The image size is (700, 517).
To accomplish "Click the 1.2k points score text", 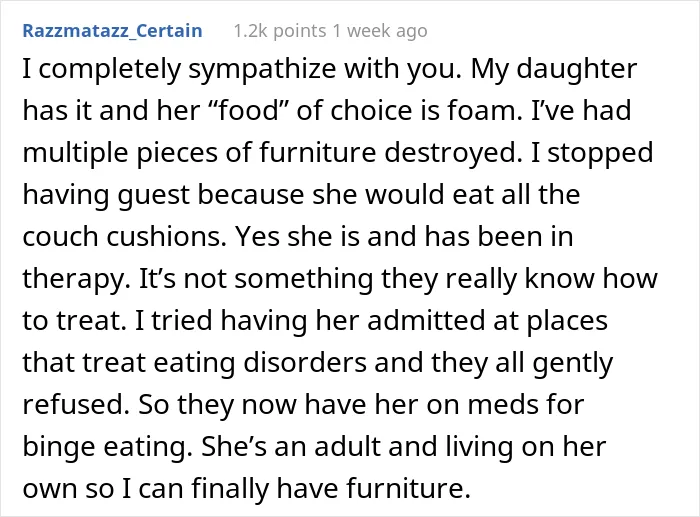I will pos(280,31).
